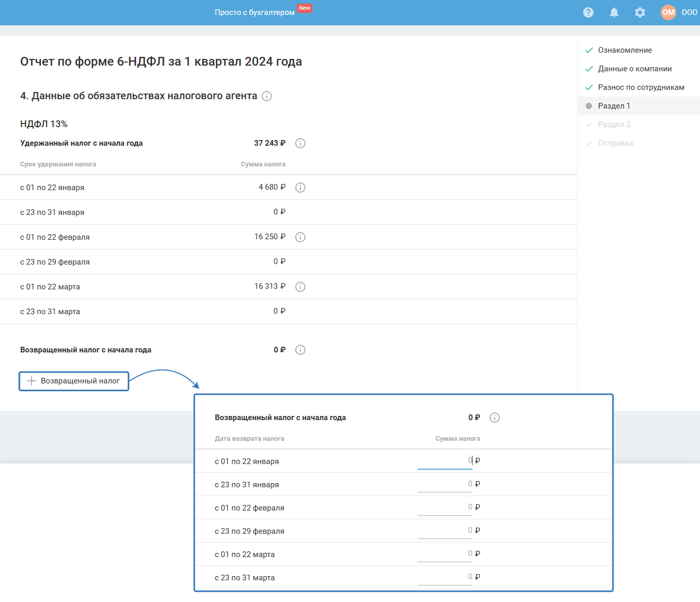Select 'Раздел 1' in the sidebar
Viewport: 700px width, 602px height.
point(614,106)
